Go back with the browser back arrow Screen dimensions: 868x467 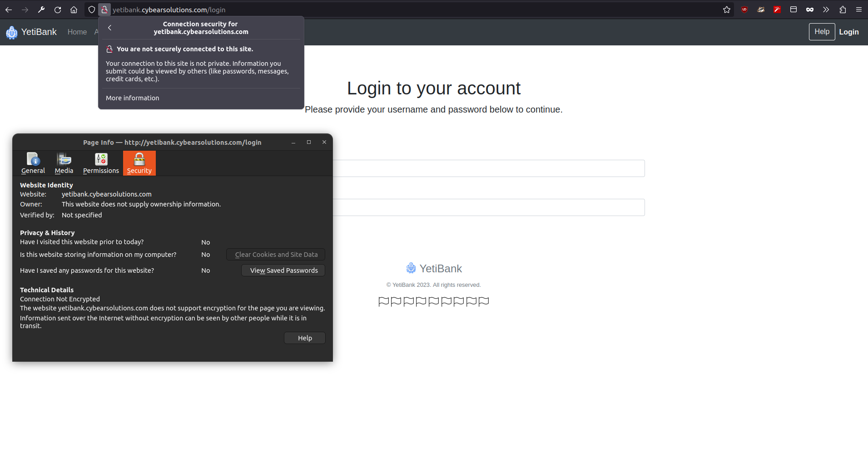pos(9,10)
